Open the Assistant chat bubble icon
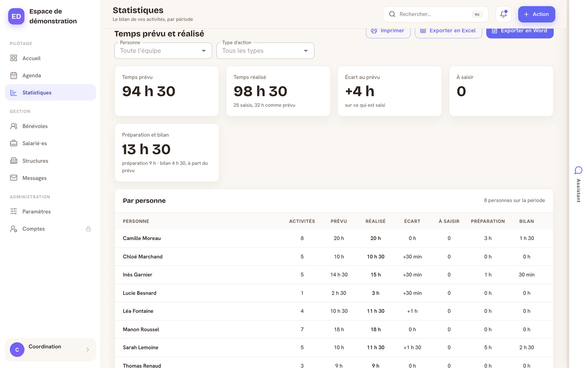This screenshot has width=588, height=368. click(578, 170)
